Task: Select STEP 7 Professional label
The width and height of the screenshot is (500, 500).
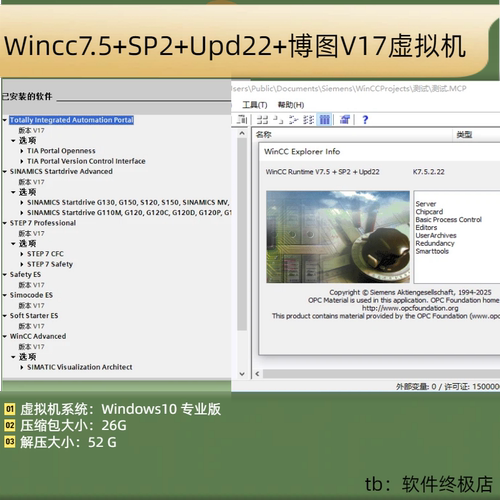Action: (43, 223)
